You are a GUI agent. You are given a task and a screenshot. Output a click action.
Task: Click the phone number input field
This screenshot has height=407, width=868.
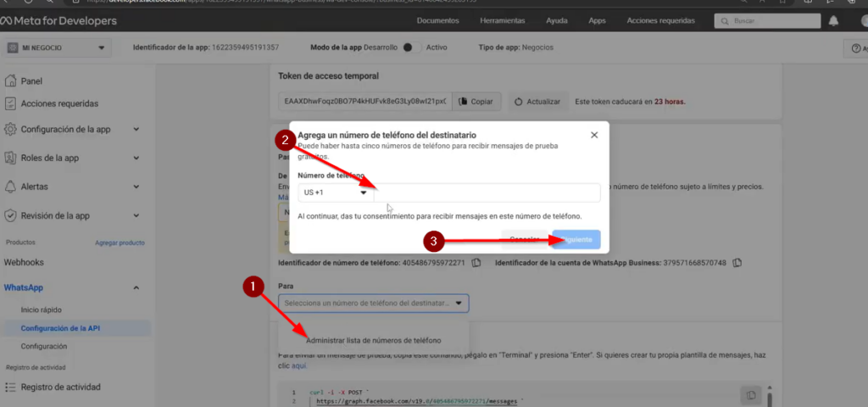(x=487, y=192)
